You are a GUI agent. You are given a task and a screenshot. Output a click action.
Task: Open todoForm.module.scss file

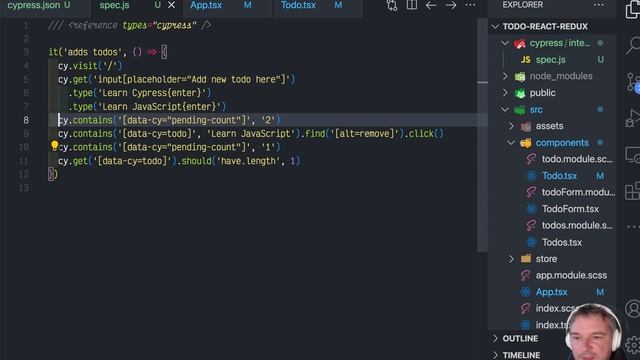click(578, 192)
